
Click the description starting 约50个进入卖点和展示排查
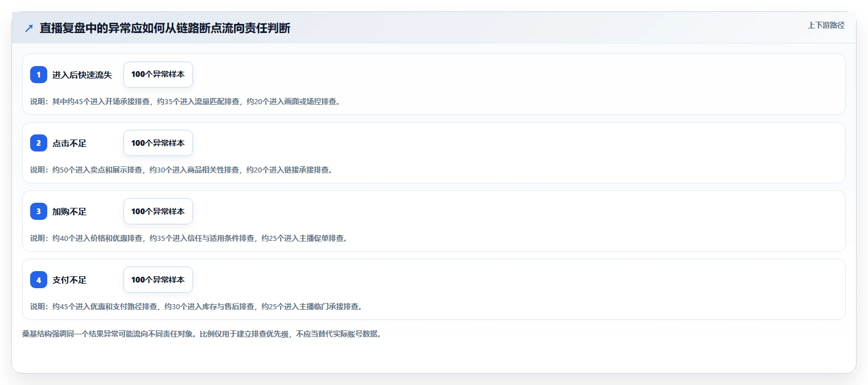tap(181, 170)
